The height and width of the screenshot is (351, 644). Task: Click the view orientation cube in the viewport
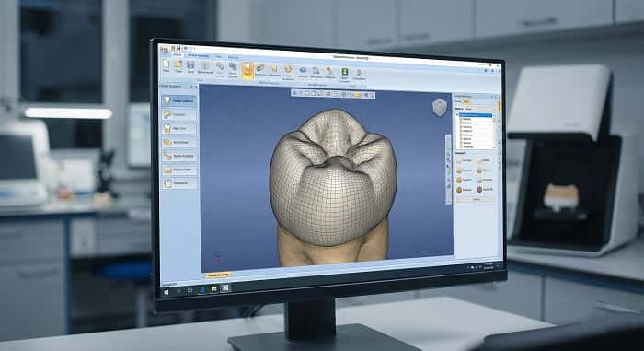(x=440, y=108)
